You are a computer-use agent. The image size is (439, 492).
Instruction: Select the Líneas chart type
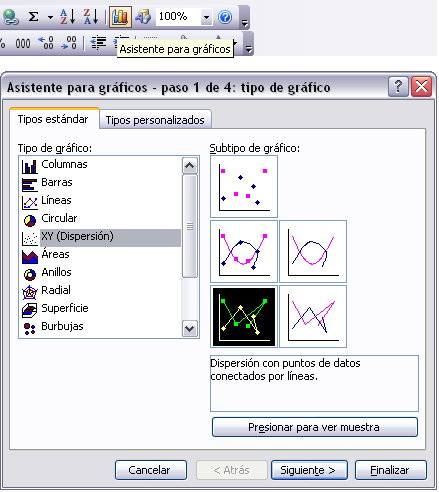tap(100, 200)
